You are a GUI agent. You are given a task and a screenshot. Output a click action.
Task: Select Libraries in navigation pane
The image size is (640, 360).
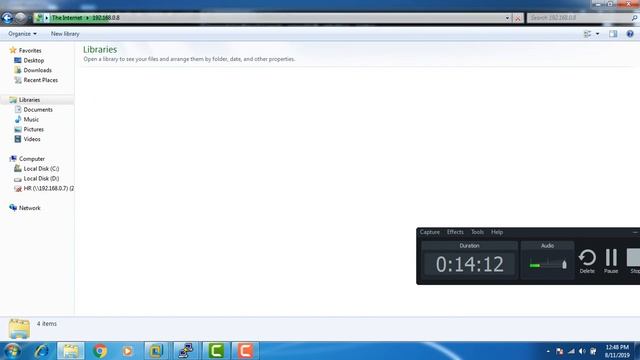(x=29, y=100)
